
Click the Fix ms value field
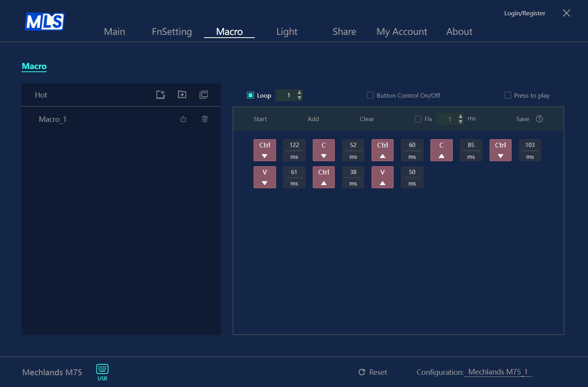[x=450, y=119]
